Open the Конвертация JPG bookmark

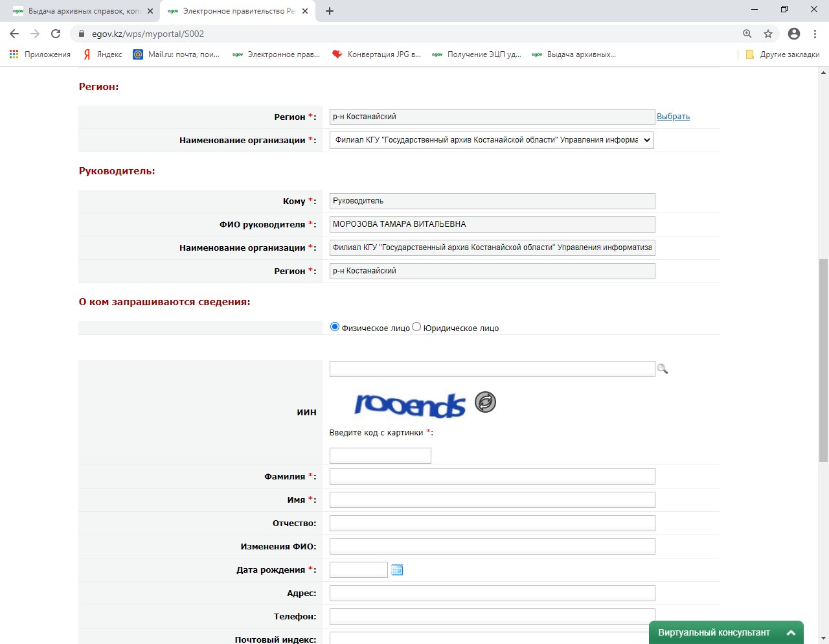pyautogui.click(x=376, y=54)
